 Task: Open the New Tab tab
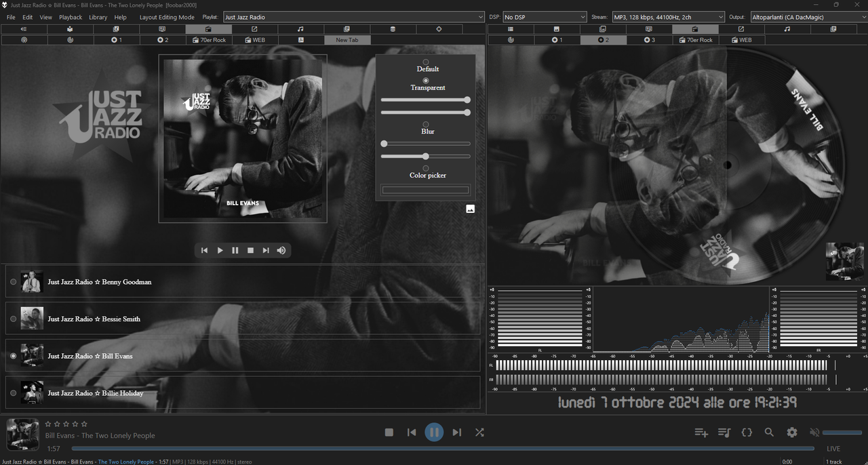(x=347, y=40)
